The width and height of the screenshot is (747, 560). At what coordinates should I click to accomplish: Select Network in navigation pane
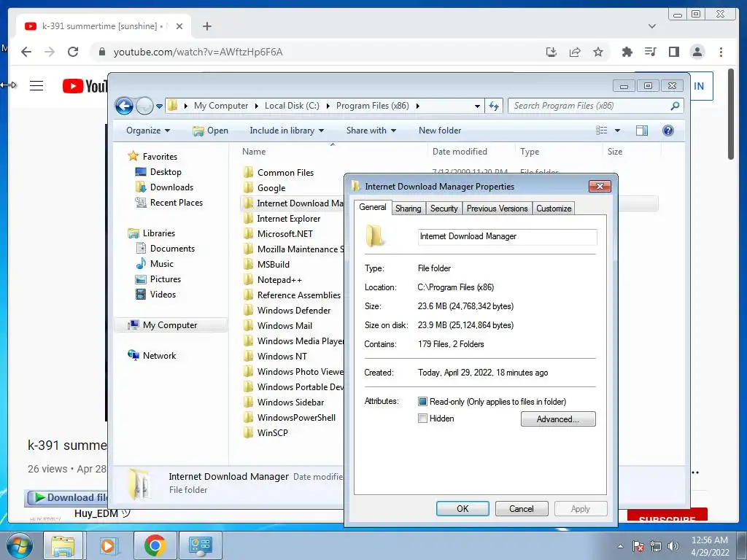click(159, 355)
